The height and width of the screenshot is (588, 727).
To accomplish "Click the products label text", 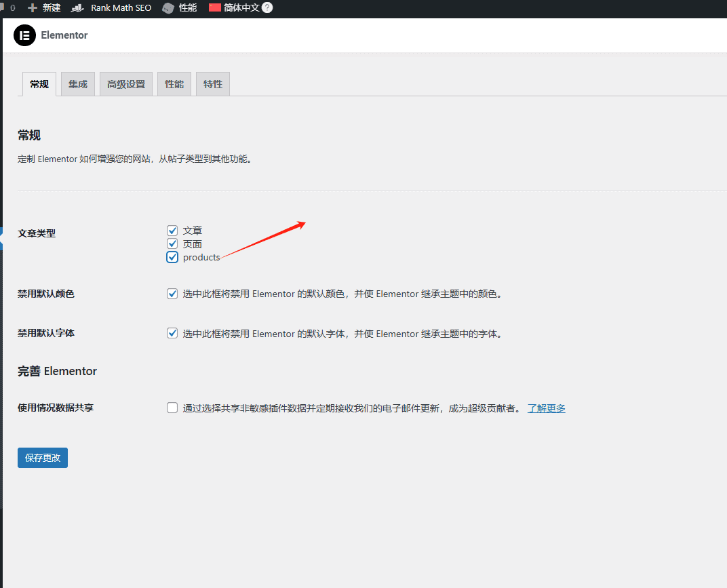I will [x=201, y=257].
